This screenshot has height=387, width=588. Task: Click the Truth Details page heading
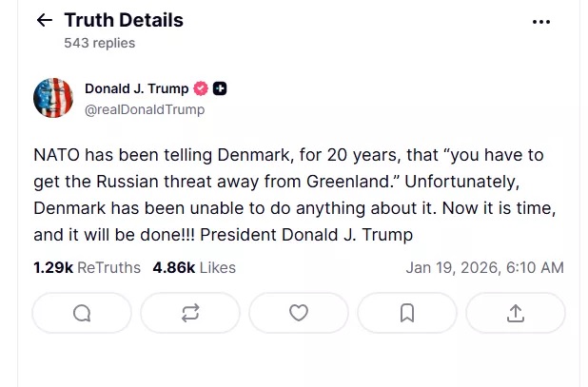[x=124, y=20]
